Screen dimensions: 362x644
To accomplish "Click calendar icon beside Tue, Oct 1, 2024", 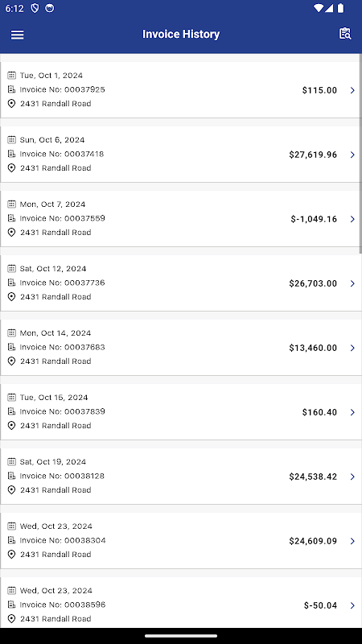I will point(12,75).
